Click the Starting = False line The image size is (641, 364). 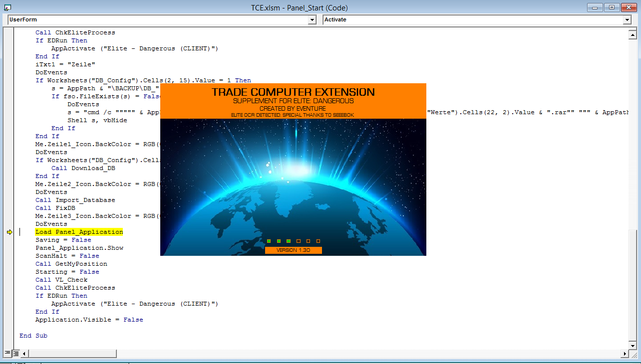pyautogui.click(x=67, y=272)
